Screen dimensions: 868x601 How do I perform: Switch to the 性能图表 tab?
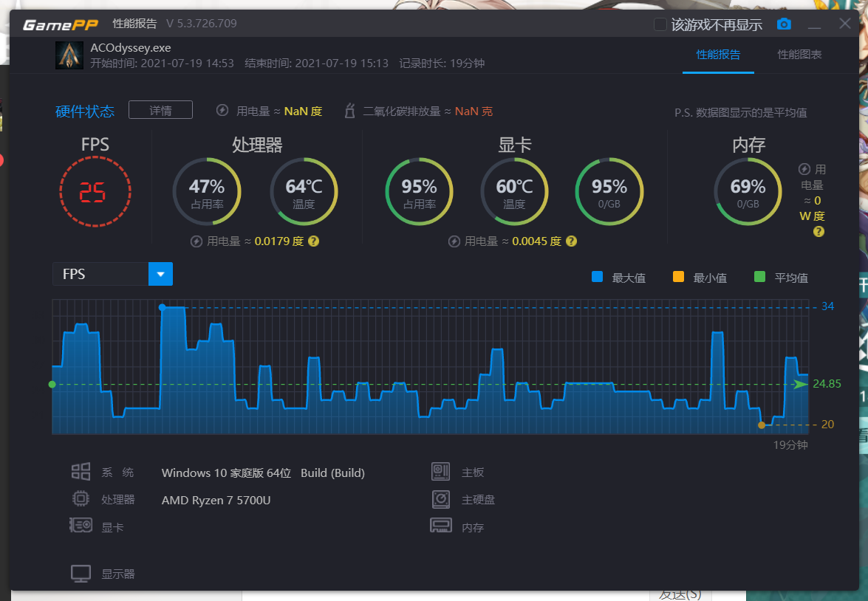coord(799,54)
